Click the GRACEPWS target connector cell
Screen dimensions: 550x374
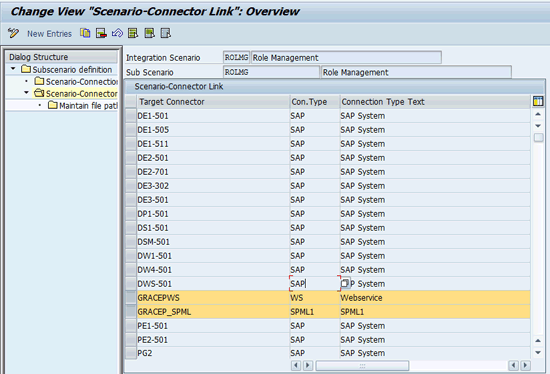pyautogui.click(x=213, y=298)
